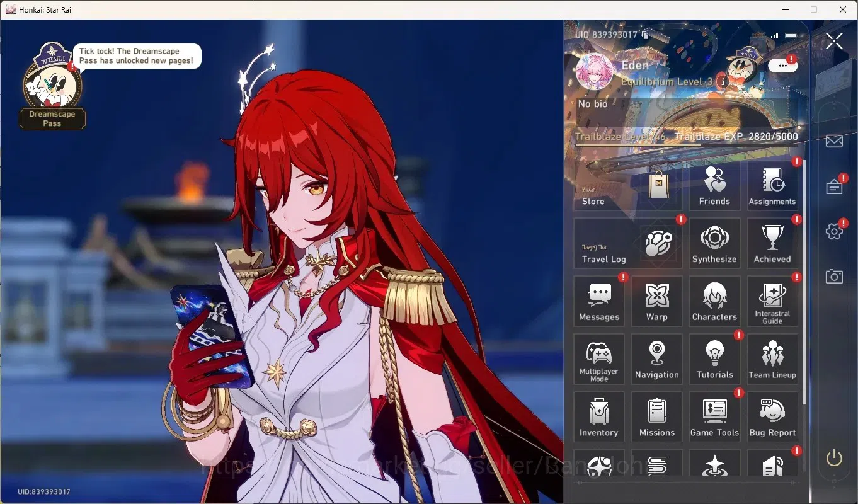Click the 'Eden' player name
The image size is (858, 504).
click(635, 66)
